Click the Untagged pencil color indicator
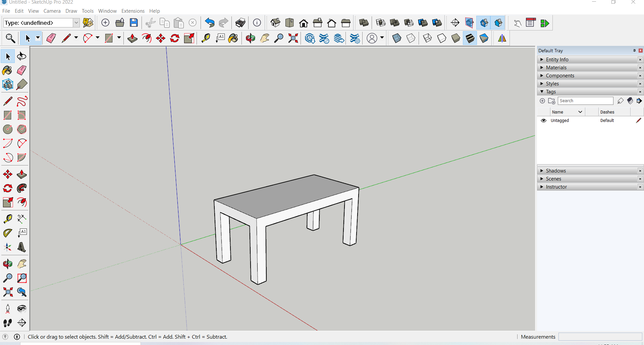Screen dimensions: 644x345 tap(638, 121)
